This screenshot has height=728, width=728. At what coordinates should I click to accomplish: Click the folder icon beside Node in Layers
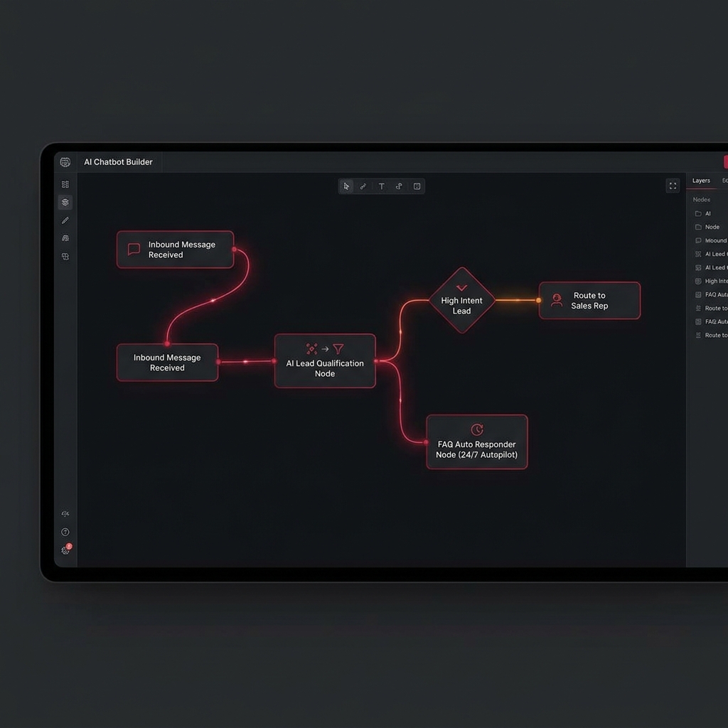click(x=698, y=227)
